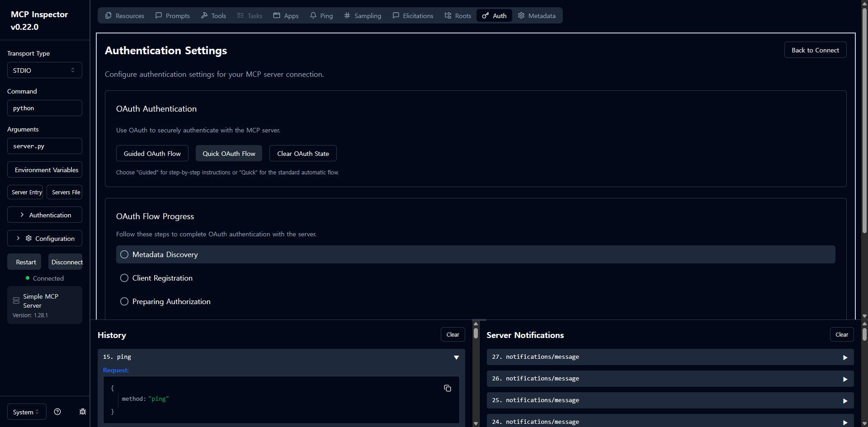Viewport: 868px width, 427px height.
Task: Open the help question-mark icon
Action: coord(57,412)
